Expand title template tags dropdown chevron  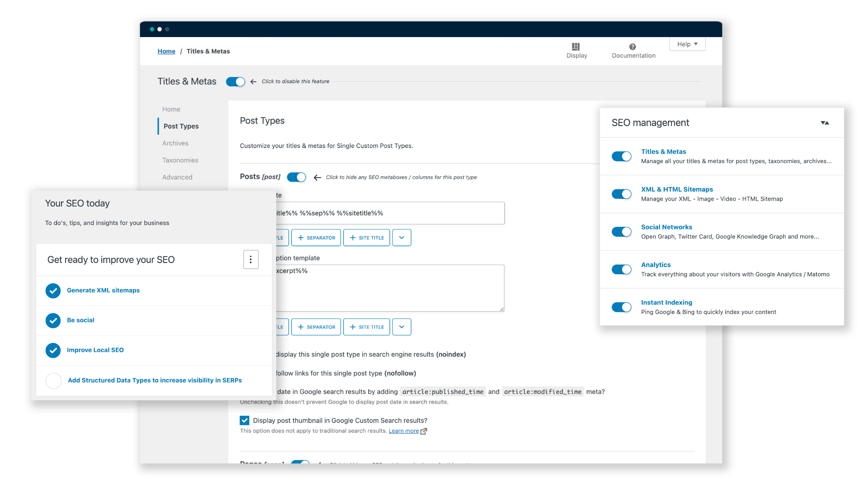point(401,238)
